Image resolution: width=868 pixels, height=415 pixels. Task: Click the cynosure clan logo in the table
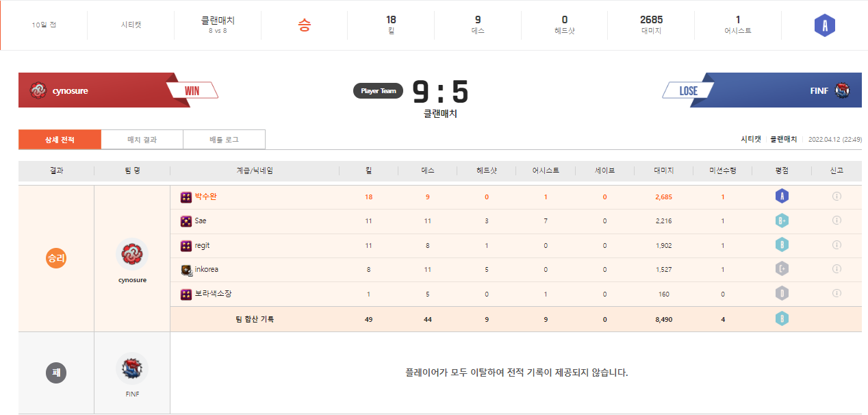point(131,255)
